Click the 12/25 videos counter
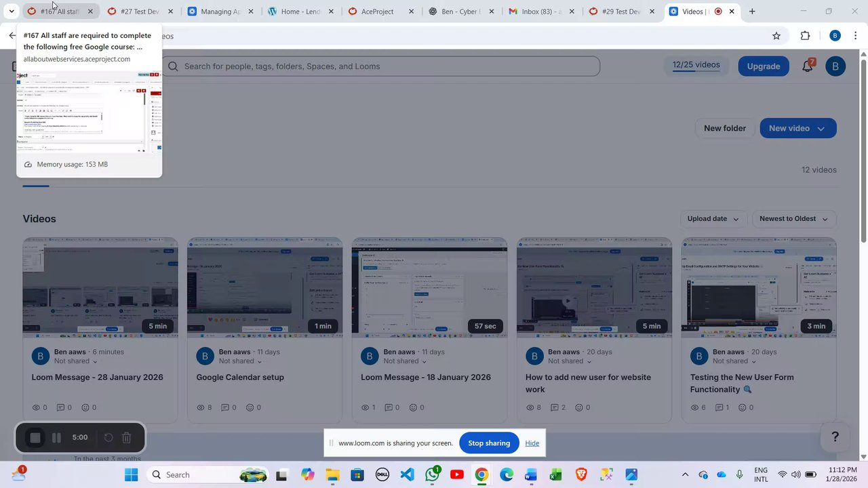The image size is (868, 488). [696, 65]
